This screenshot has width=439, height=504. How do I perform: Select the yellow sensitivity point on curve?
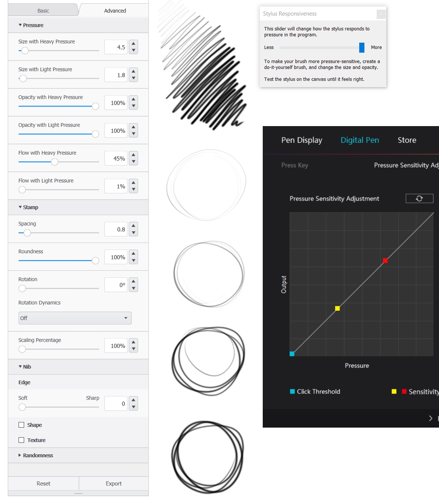pyautogui.click(x=337, y=309)
